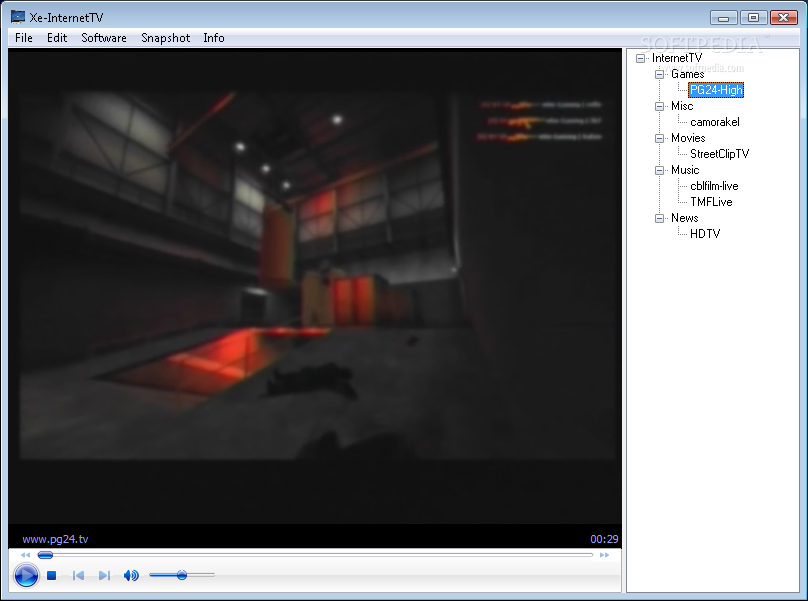Click the fast-forward arrows beside the seek bar
The height and width of the screenshot is (601, 808).
pos(604,555)
